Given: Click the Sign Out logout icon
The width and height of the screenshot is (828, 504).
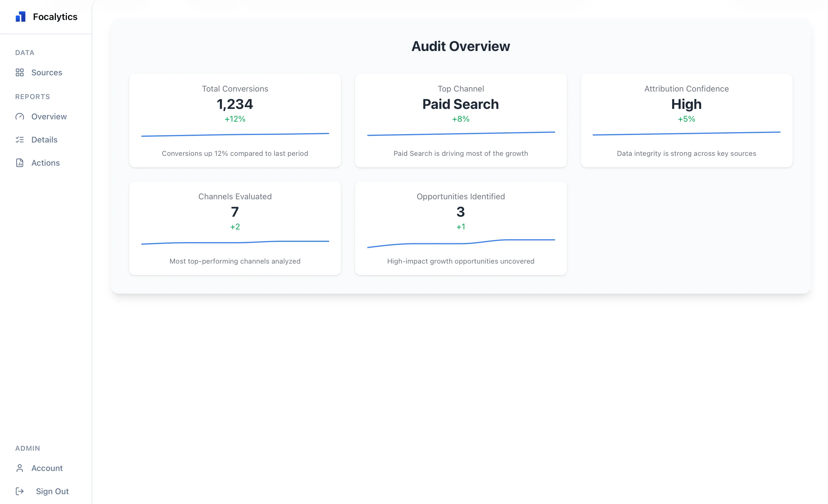Looking at the screenshot, I should [20, 491].
